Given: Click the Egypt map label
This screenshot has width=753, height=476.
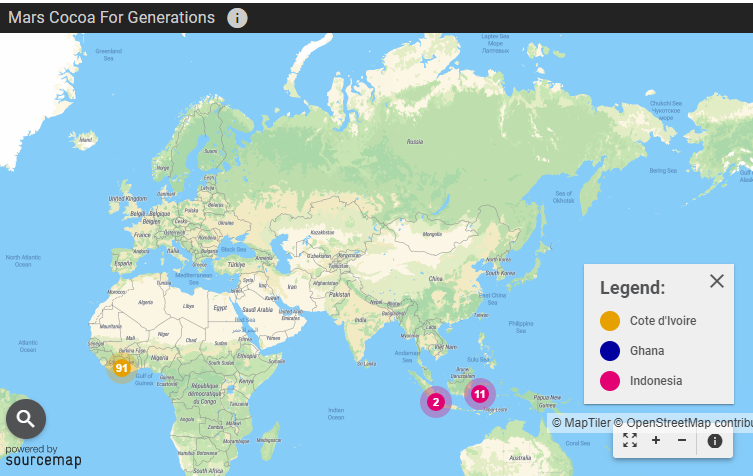Looking at the screenshot, I should pyautogui.click(x=220, y=308).
